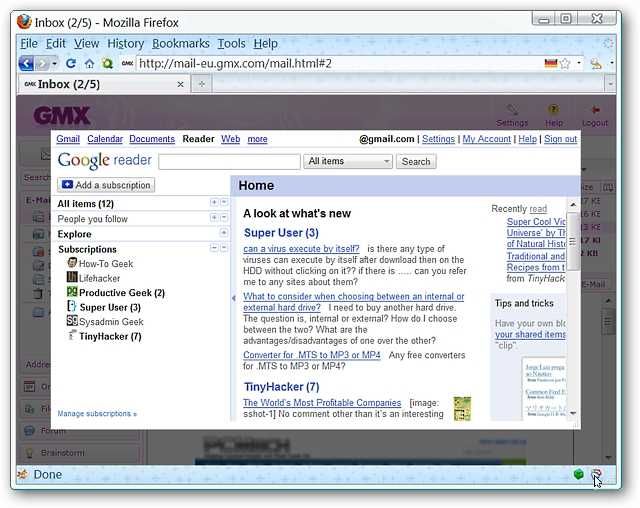640x508 pixels.
Task: Open the Edit menu
Action: click(x=56, y=43)
